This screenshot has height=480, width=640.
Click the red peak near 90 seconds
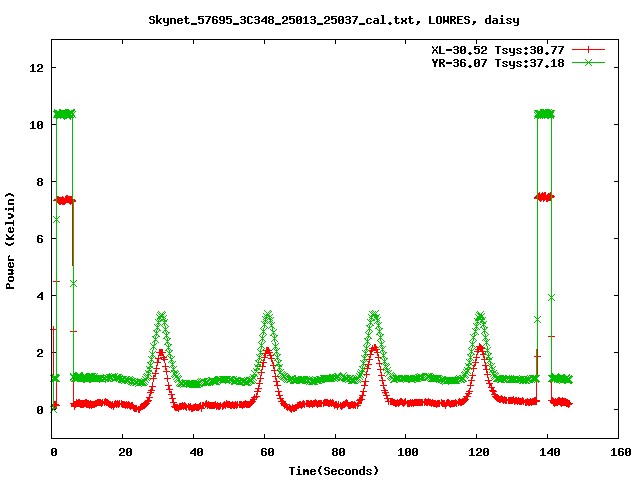pos(374,348)
